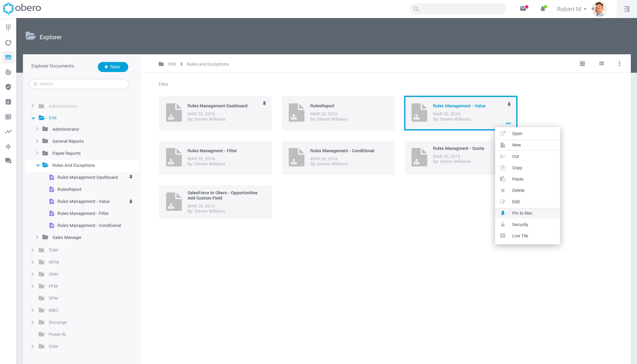This screenshot has height=364, width=637.
Task: Select the Power BI folder
Action: (x=57, y=334)
